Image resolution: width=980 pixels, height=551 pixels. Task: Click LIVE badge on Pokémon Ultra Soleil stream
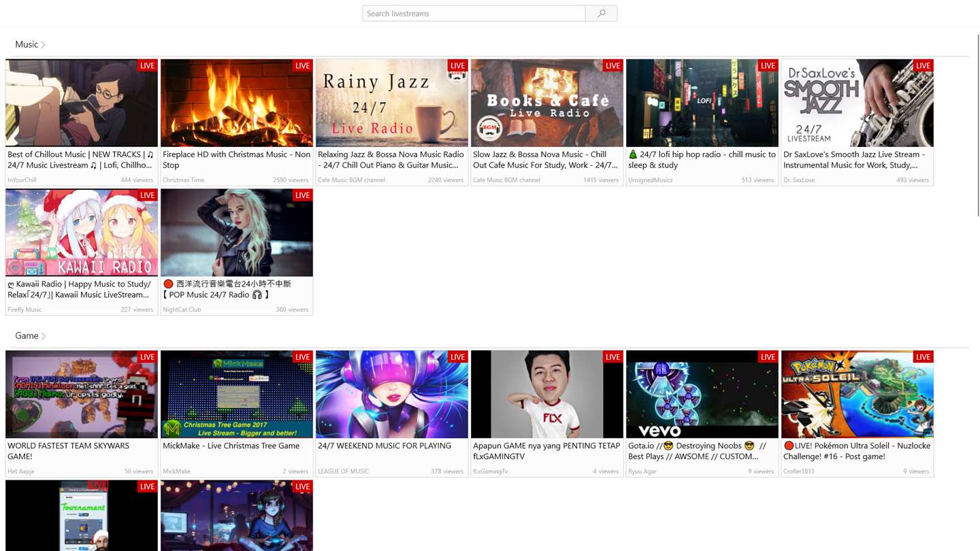tap(923, 357)
